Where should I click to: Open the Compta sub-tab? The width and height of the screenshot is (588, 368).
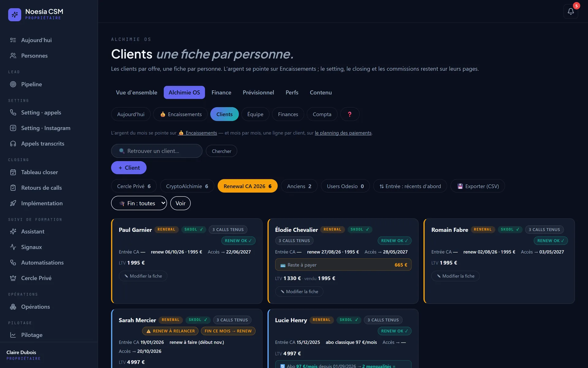[x=322, y=114]
